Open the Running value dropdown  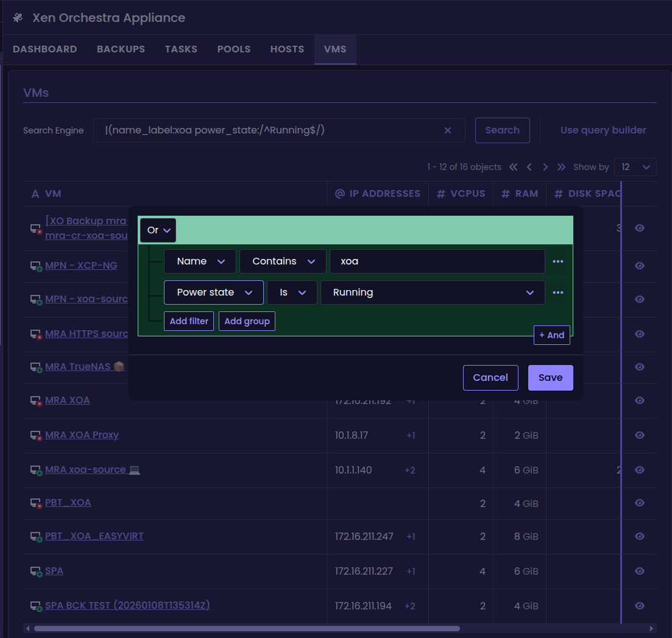[433, 292]
